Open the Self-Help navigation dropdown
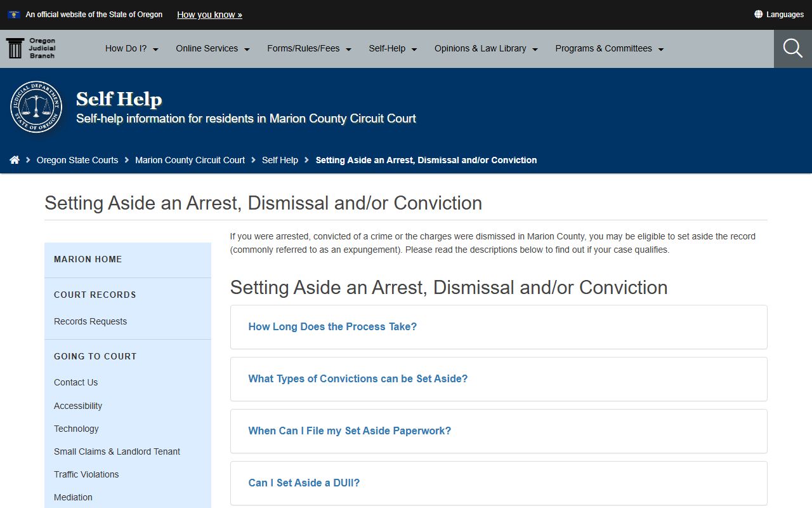The height and width of the screenshot is (508, 812). [393, 48]
